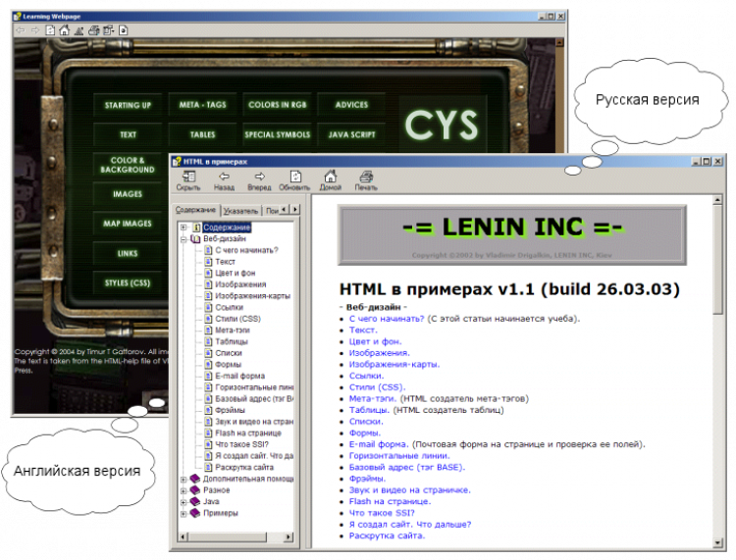
Task: Click the page icon beside Формы tree item
Action: [208, 365]
